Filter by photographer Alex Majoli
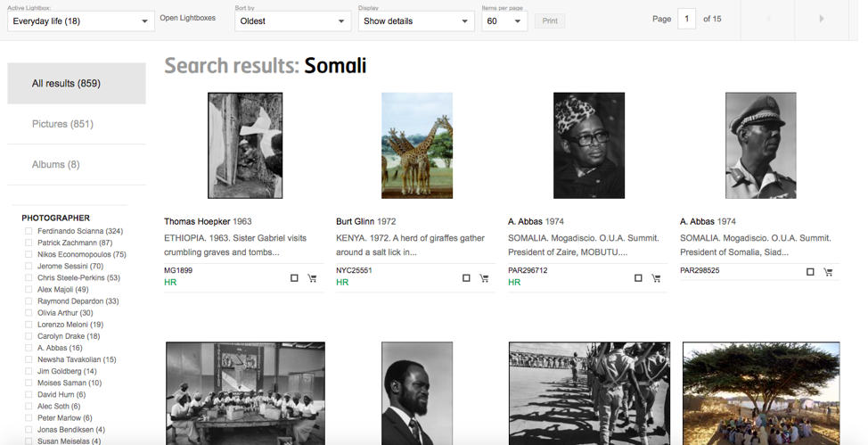Screen dimensions: 868x445 coord(29,290)
